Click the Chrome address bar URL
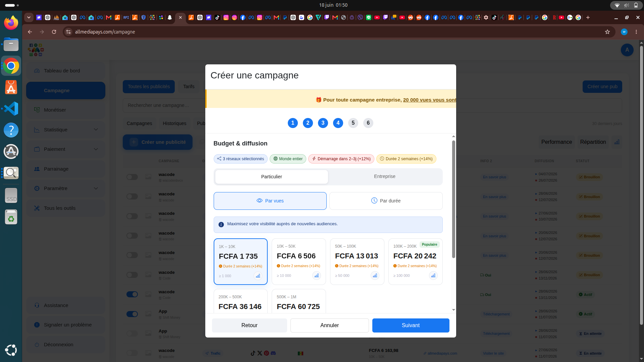This screenshot has height=362, width=644. pos(105,32)
